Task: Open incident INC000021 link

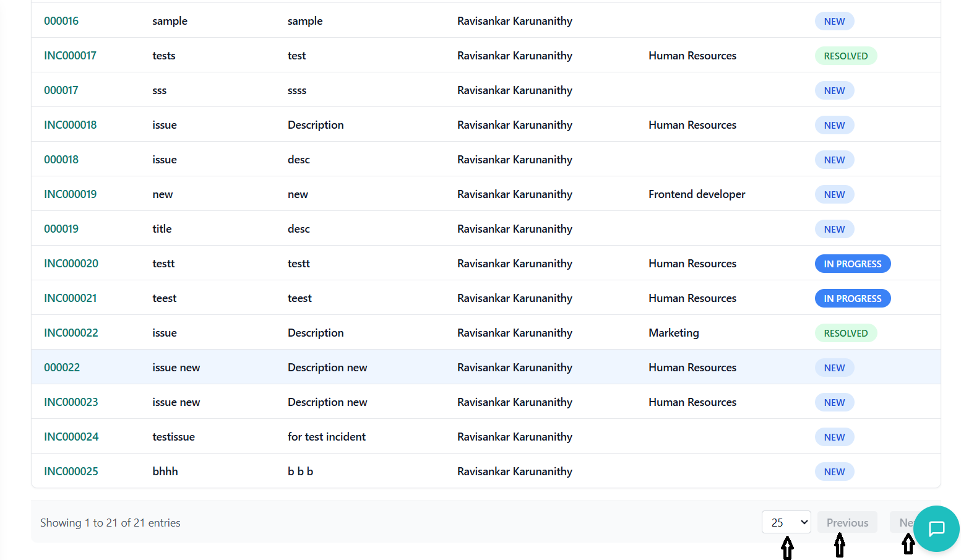Action: pyautogui.click(x=70, y=298)
